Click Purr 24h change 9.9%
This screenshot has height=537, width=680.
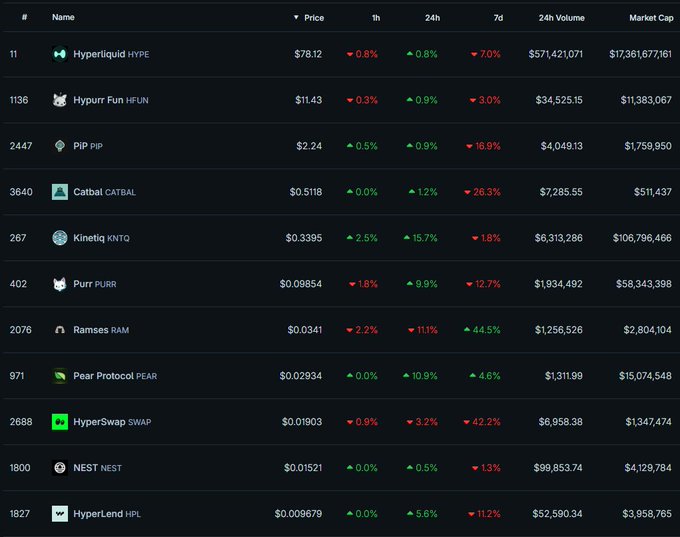pyautogui.click(x=422, y=284)
